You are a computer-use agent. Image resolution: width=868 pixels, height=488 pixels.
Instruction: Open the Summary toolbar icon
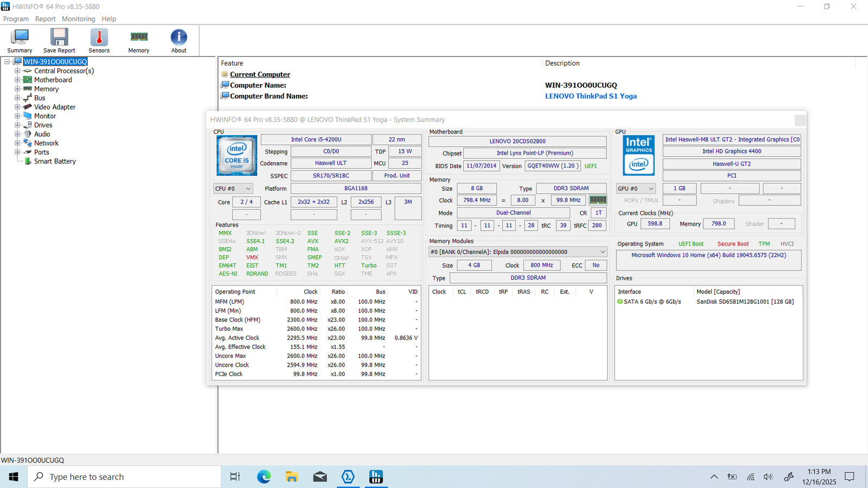click(x=20, y=41)
